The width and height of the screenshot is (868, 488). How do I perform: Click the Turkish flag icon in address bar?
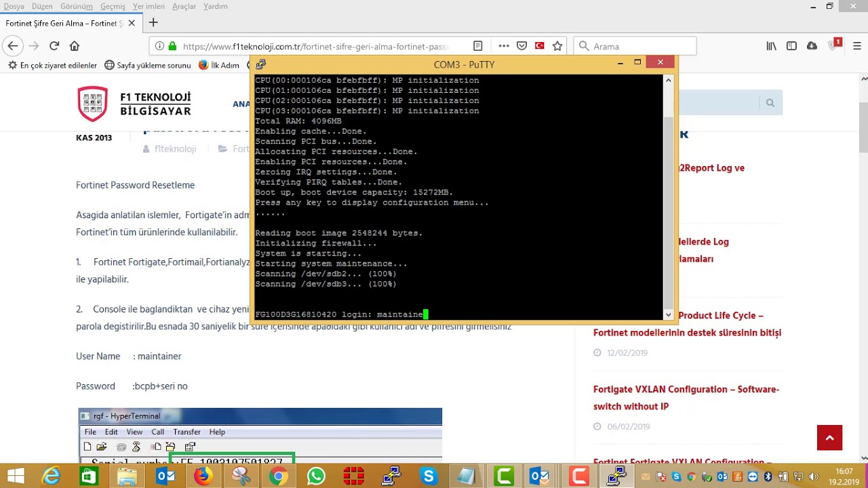click(540, 46)
